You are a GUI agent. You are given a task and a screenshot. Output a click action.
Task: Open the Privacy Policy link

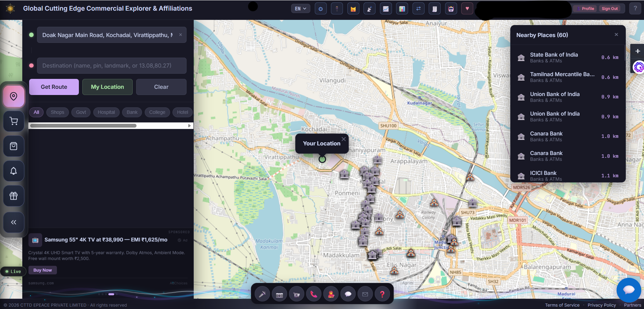click(x=602, y=305)
